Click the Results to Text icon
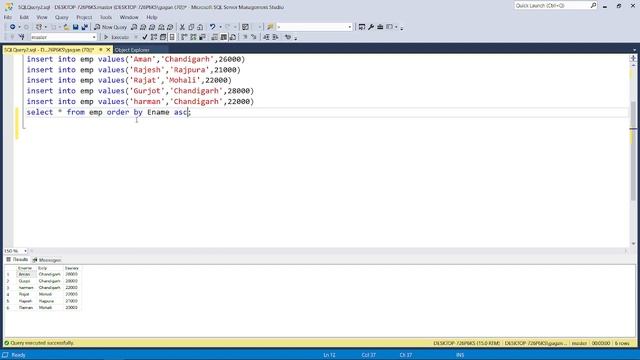640x360 pixels. 215,37
